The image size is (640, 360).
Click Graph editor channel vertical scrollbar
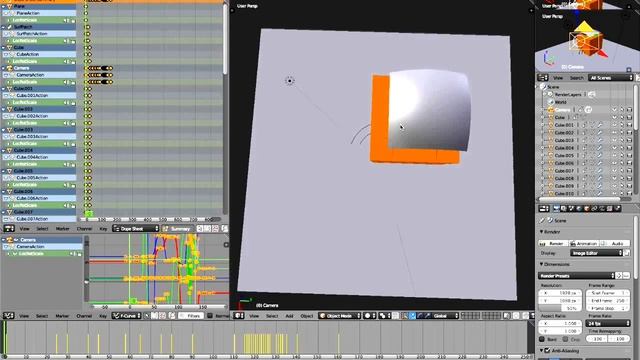86,269
